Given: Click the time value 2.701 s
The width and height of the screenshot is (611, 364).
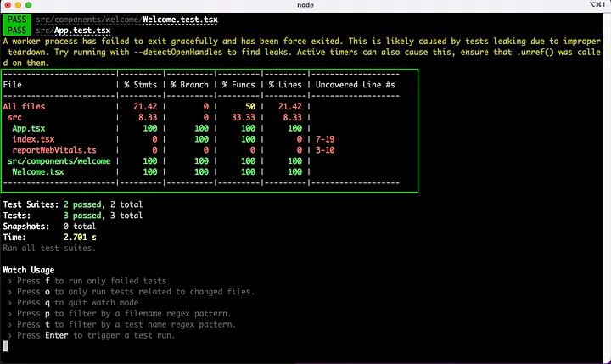Looking at the screenshot, I should pyautogui.click(x=80, y=238).
